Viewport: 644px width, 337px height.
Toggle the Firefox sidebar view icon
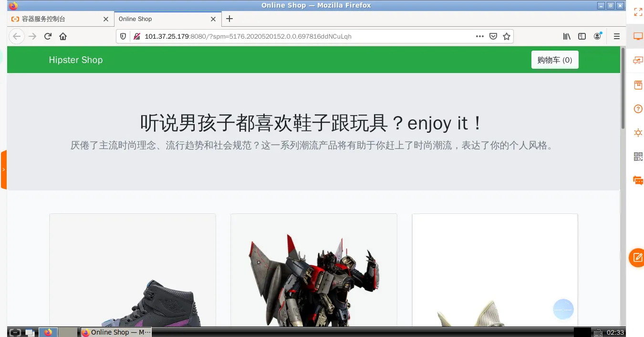(x=582, y=36)
